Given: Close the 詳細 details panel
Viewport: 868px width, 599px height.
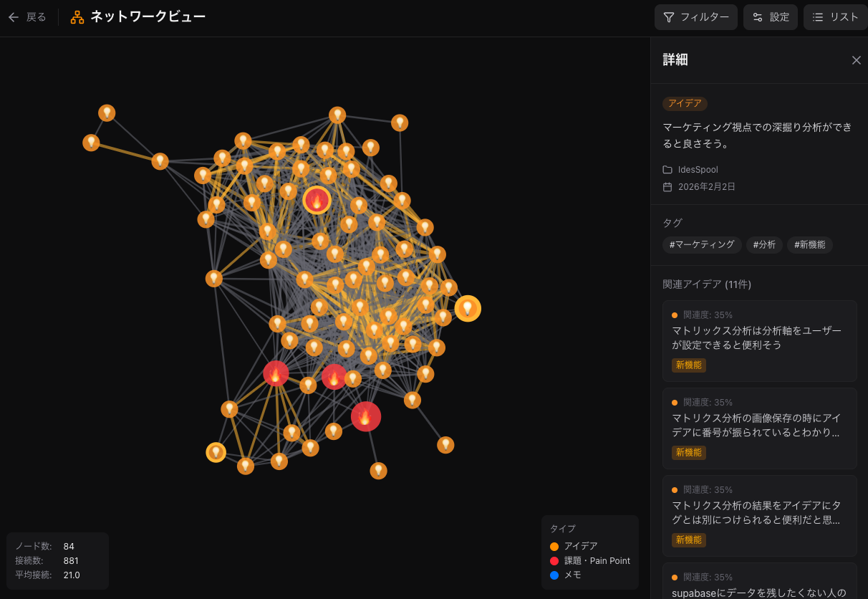Looking at the screenshot, I should click(x=856, y=60).
